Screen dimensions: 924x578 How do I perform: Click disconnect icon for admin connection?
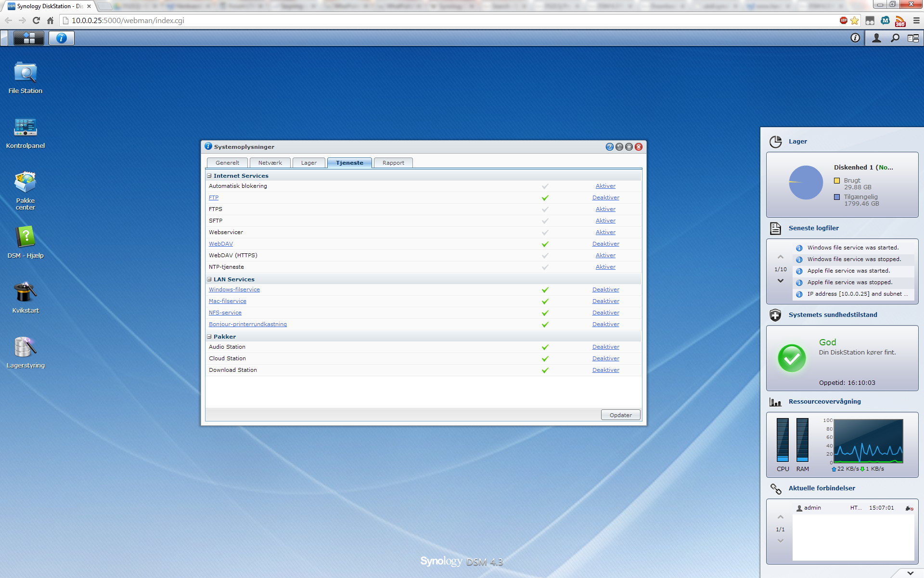coord(909,508)
